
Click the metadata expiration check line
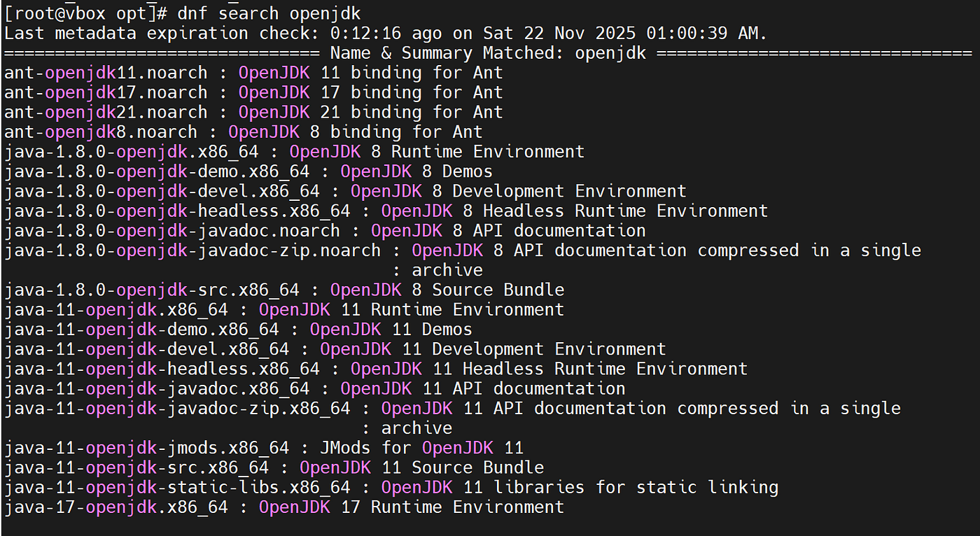click(386, 33)
